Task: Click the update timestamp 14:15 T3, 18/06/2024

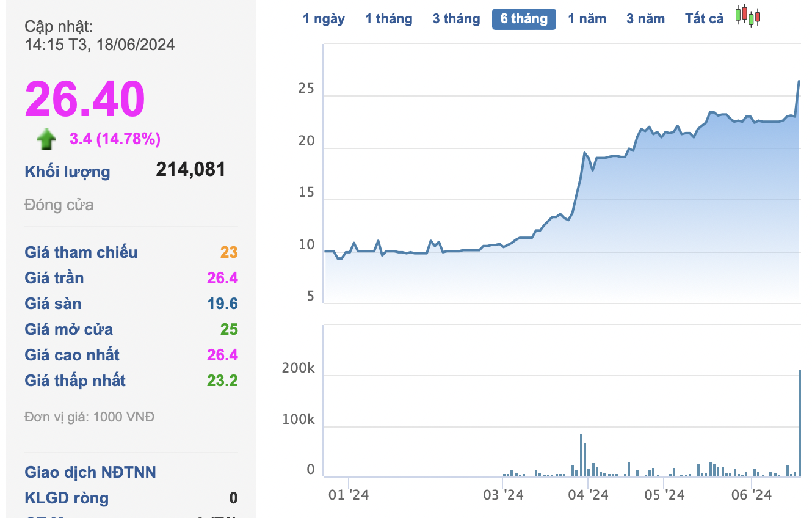Action: click(100, 45)
